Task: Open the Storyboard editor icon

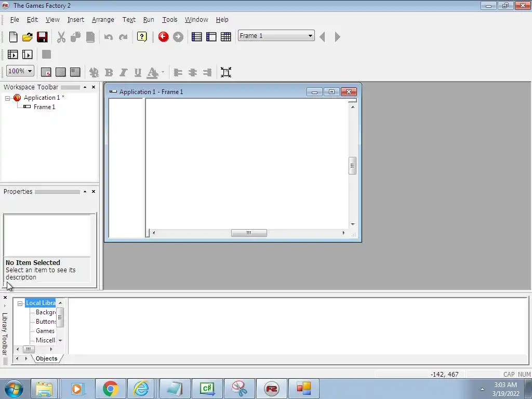Action: click(196, 37)
